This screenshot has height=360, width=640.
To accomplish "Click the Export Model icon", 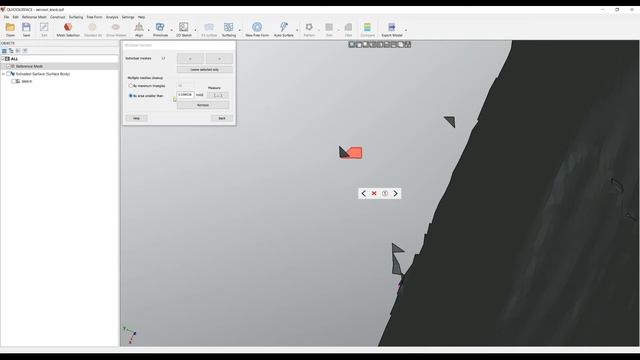I will click(391, 27).
